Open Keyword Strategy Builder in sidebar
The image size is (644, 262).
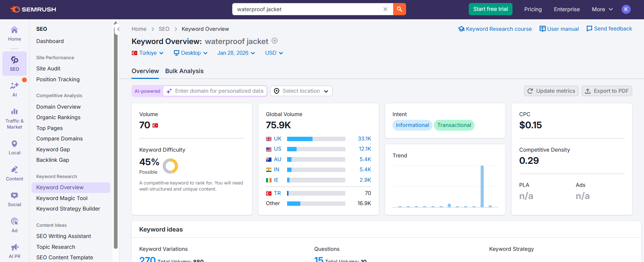68,209
